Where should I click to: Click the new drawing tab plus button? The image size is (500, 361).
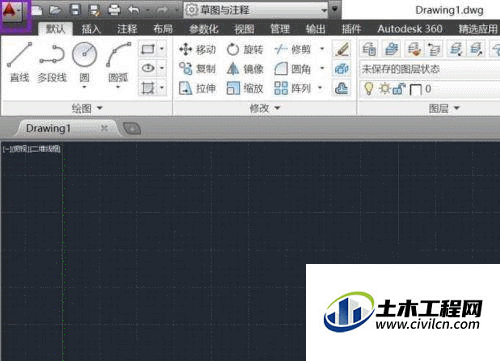coord(132,128)
